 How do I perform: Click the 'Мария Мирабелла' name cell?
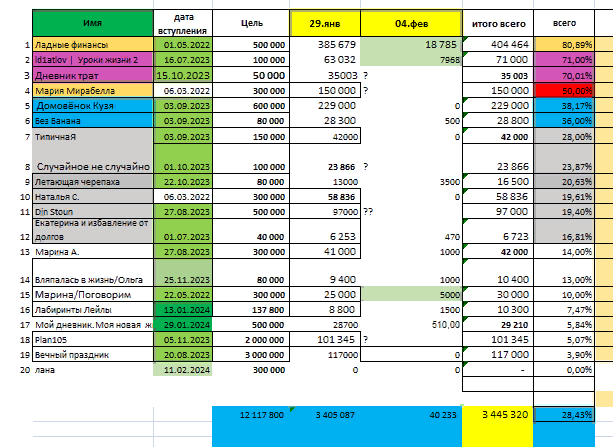[x=93, y=91]
